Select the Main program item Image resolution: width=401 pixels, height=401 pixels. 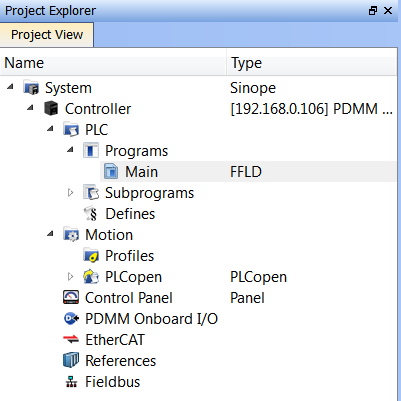click(x=141, y=172)
